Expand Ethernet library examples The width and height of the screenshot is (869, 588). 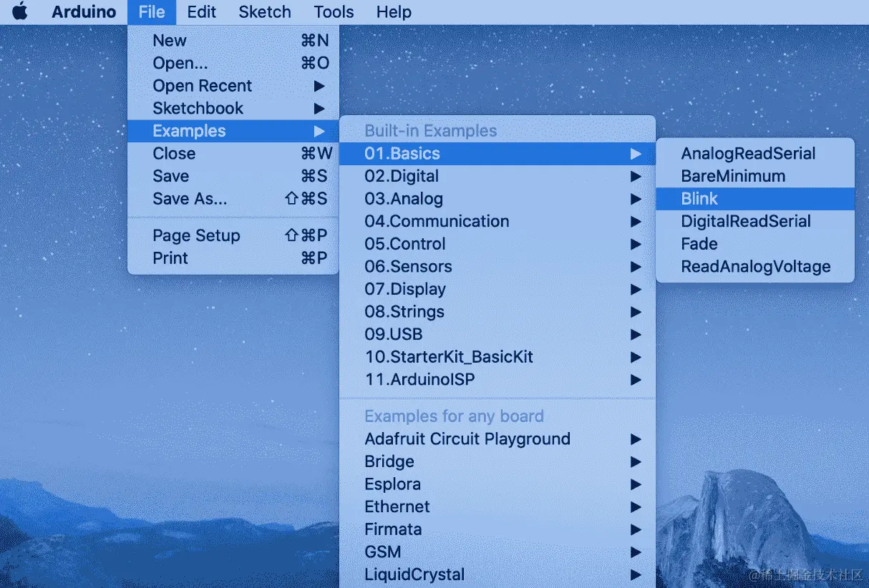[497, 507]
